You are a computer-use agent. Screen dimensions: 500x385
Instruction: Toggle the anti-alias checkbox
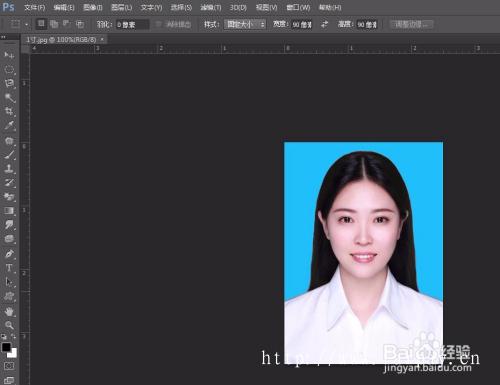(x=159, y=24)
